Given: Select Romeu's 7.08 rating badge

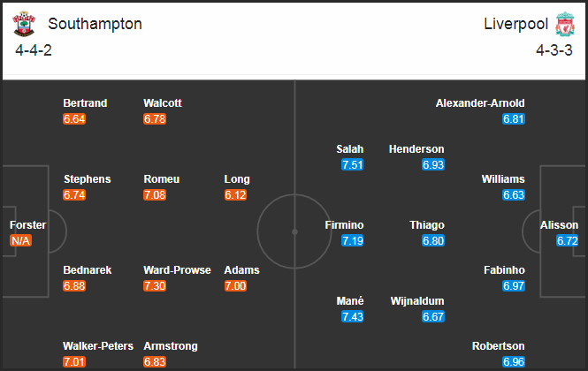Looking at the screenshot, I should pos(155,195).
